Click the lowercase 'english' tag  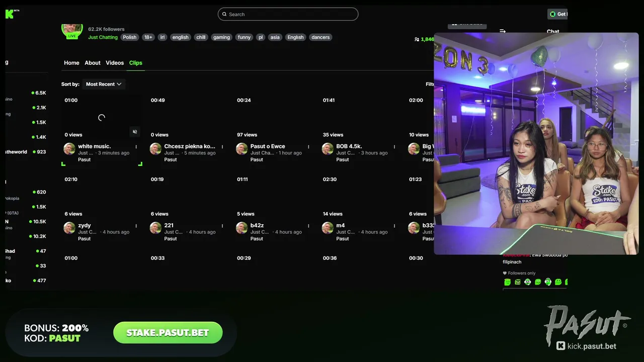tap(180, 37)
